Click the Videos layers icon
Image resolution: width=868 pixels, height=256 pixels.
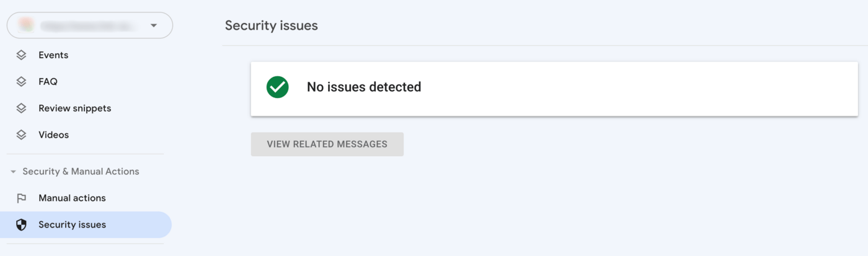coord(21,135)
